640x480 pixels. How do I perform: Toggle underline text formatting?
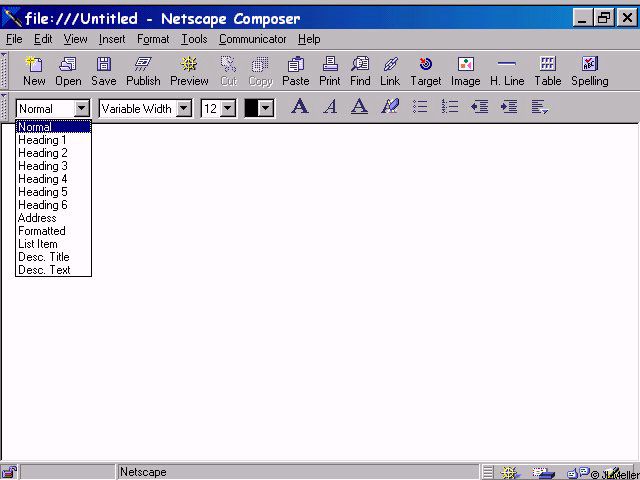(x=360, y=107)
